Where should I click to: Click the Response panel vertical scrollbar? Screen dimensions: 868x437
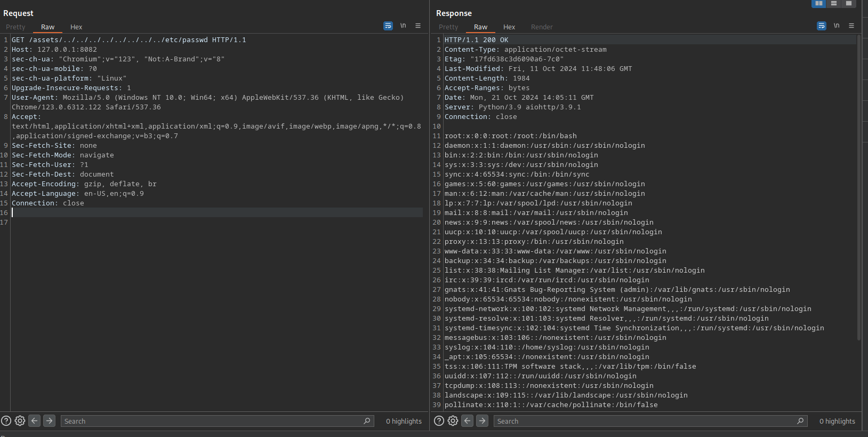tap(858, 187)
